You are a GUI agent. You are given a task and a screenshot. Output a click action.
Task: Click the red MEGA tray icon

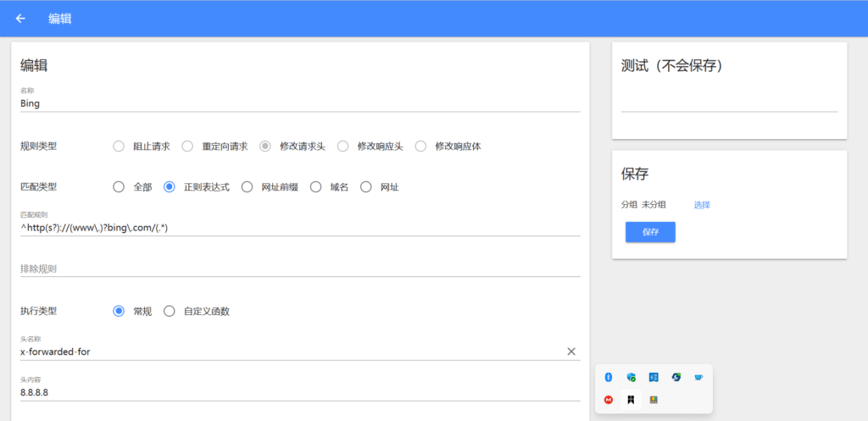[608, 400]
